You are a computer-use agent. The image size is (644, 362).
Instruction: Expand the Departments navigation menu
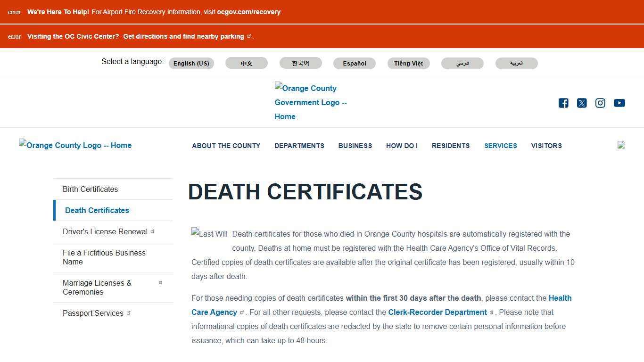tap(299, 146)
